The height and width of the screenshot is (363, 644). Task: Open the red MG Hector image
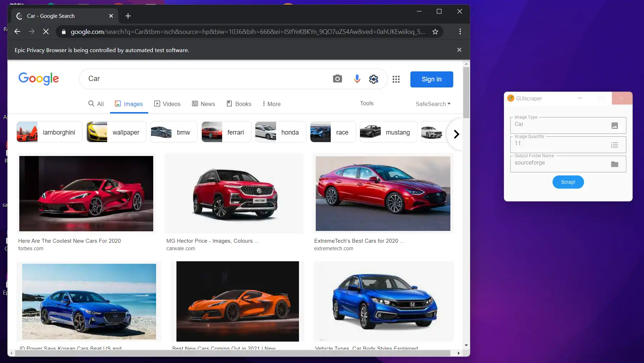[x=234, y=193]
